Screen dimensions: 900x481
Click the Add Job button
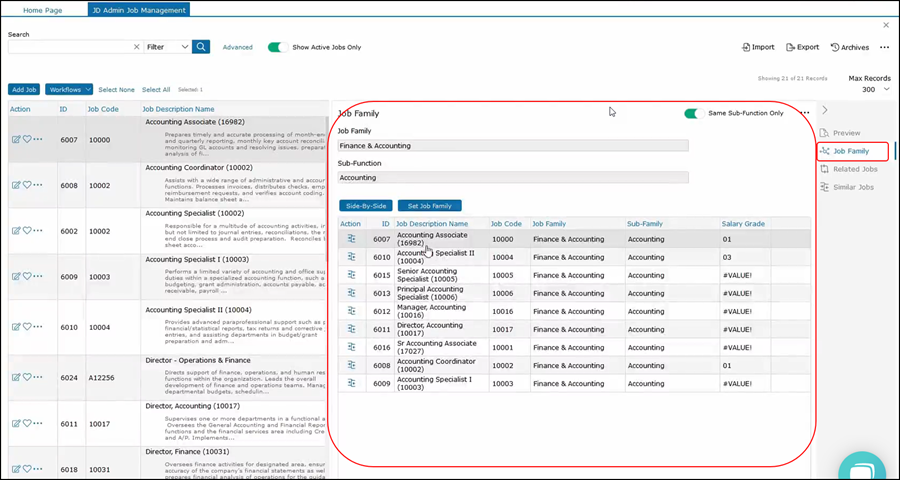pyautogui.click(x=24, y=90)
